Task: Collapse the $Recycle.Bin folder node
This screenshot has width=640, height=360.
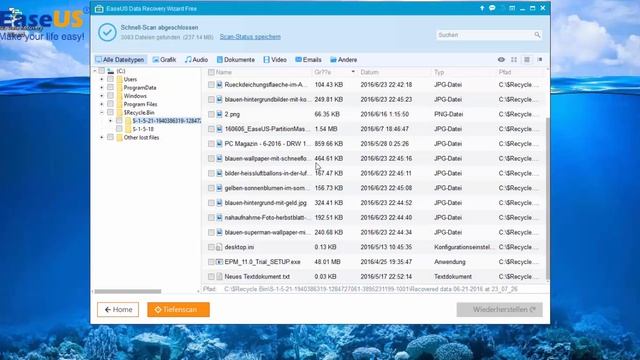Action: (102, 112)
